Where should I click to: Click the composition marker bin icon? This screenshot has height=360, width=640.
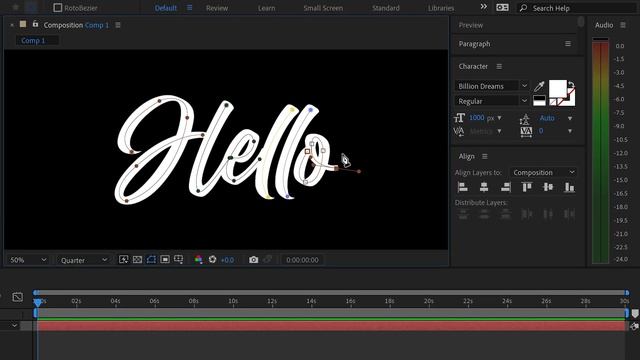coord(635,313)
